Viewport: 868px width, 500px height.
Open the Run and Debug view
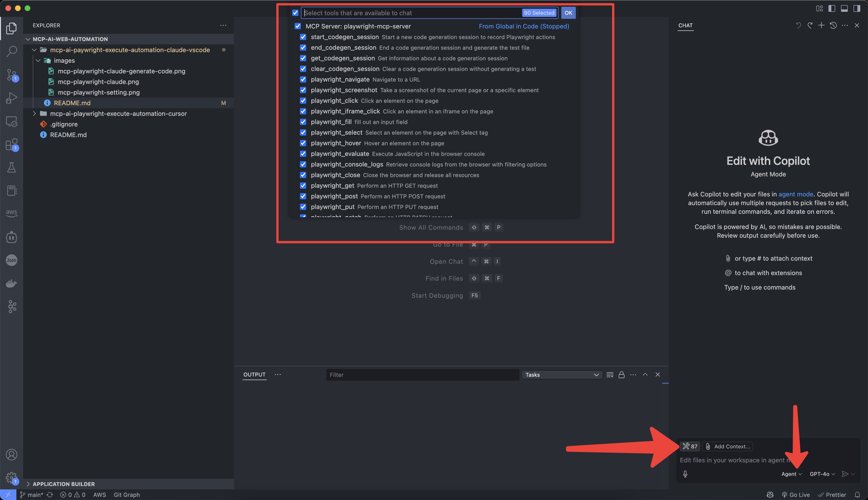point(11,98)
